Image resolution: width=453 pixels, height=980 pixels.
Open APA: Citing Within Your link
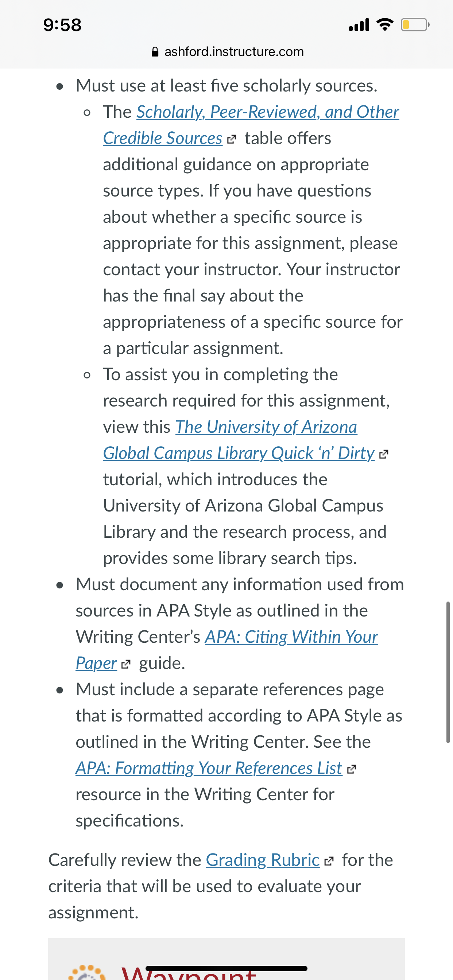click(291, 637)
